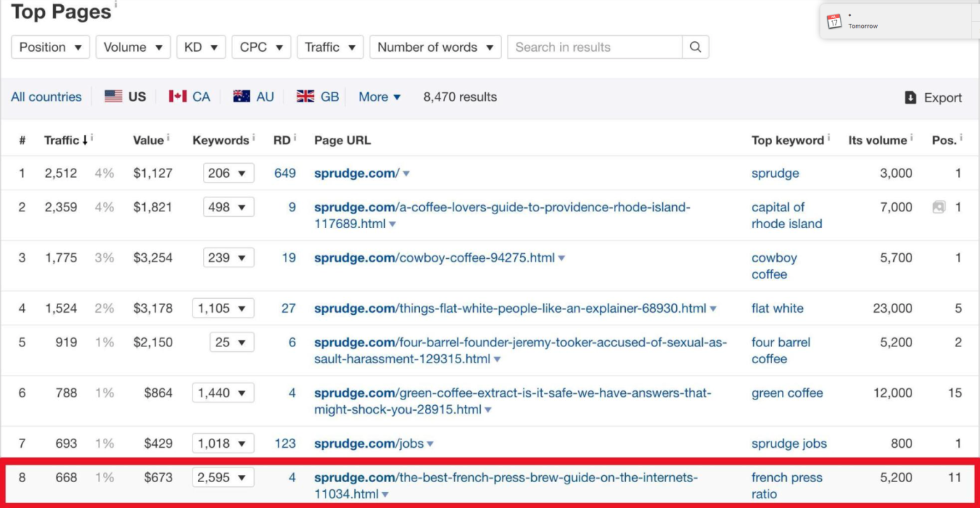Click SERP features icon in Providence row
Viewport: 980px width, 508px height.
(939, 207)
